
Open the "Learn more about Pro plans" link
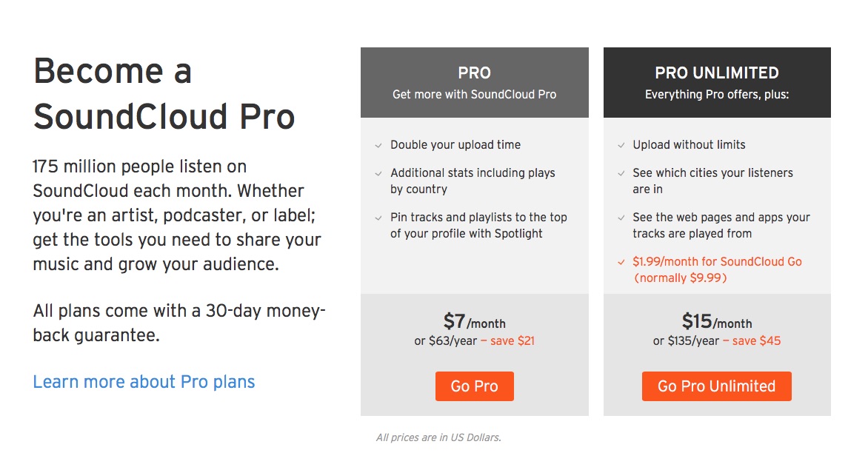point(144,382)
